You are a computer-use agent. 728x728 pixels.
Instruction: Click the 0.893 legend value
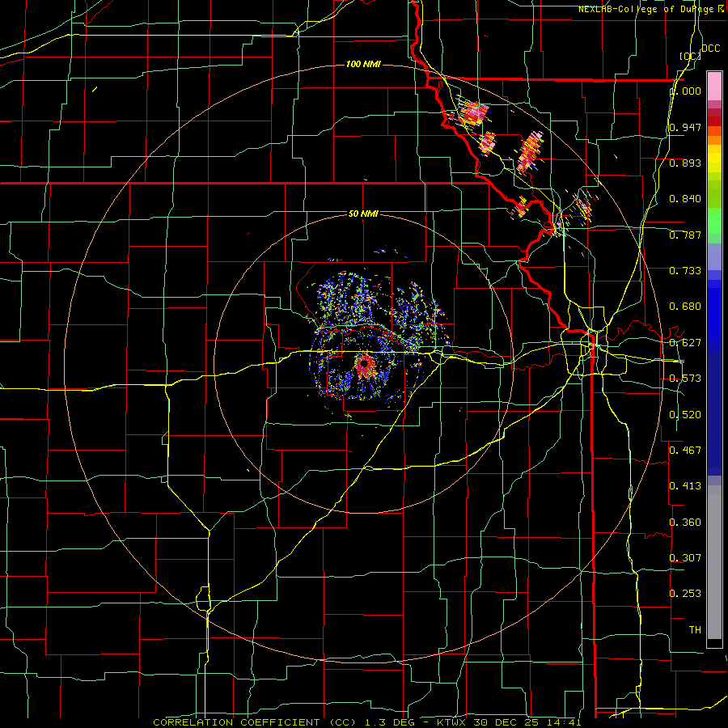point(685,163)
